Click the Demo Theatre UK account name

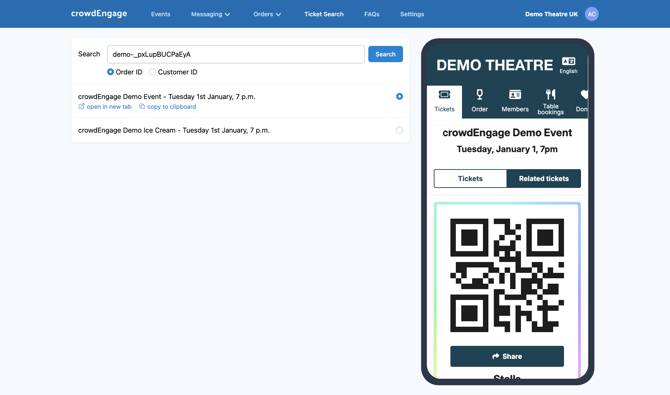tap(551, 14)
